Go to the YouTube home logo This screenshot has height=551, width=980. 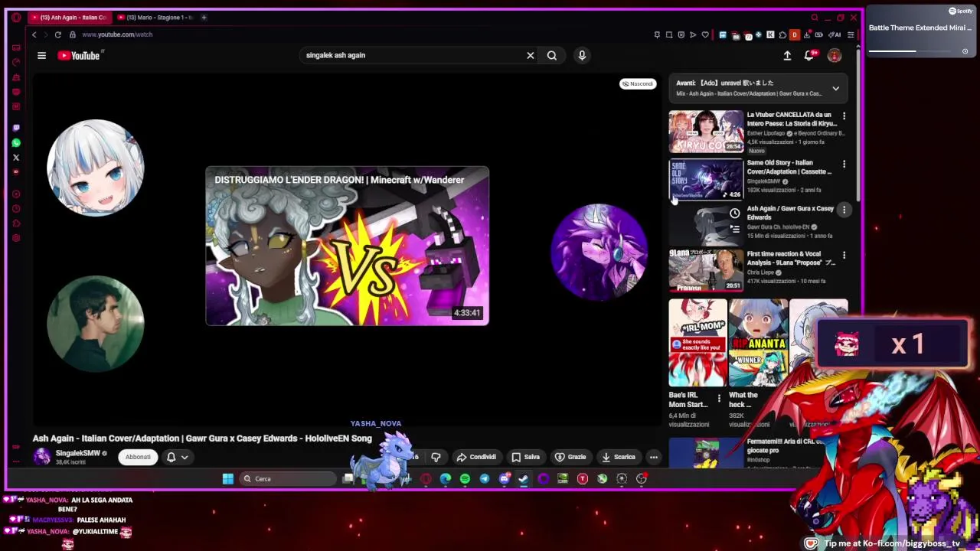pyautogui.click(x=79, y=55)
